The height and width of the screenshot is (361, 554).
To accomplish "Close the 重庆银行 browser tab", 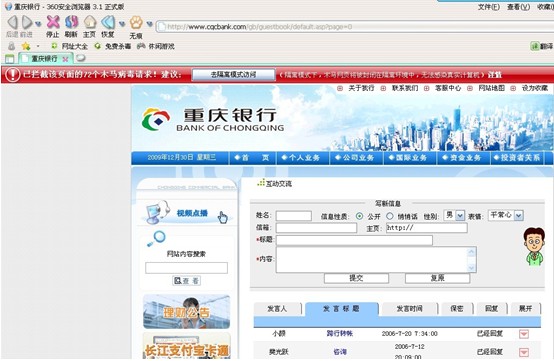I will tap(65, 59).
